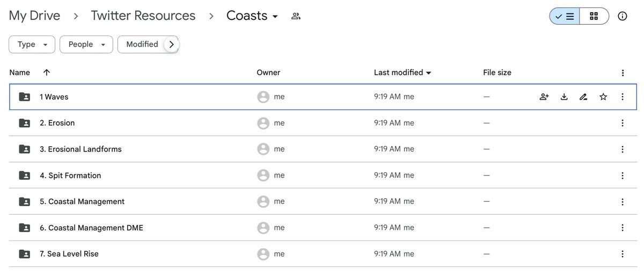Click 9:19 AM timestamp for 2. Erosion
The image size is (644, 276).
pyautogui.click(x=387, y=123)
